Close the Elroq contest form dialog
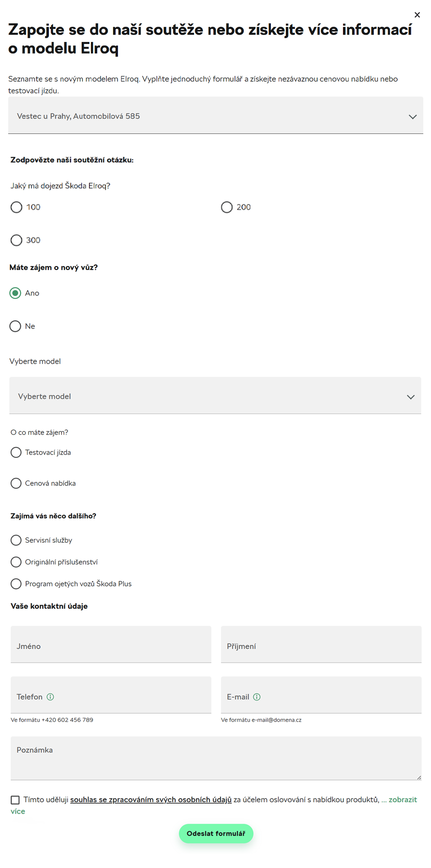431x868 pixels. tap(417, 15)
